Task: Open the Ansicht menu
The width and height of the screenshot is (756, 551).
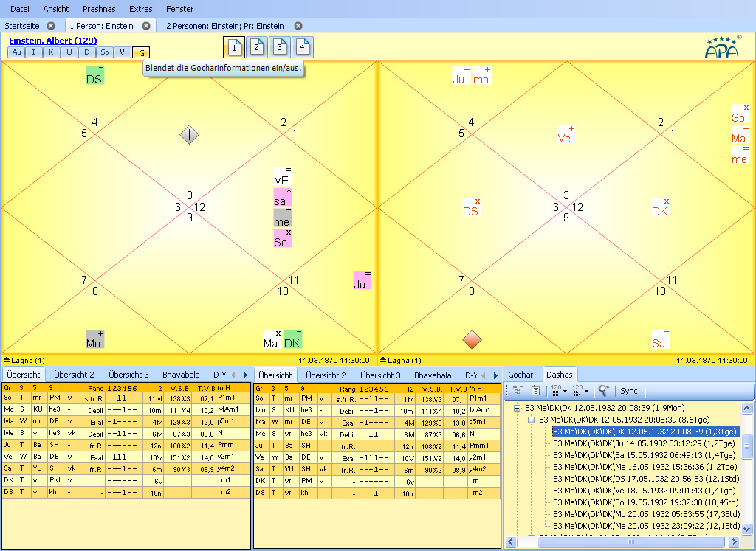Action: [56, 9]
